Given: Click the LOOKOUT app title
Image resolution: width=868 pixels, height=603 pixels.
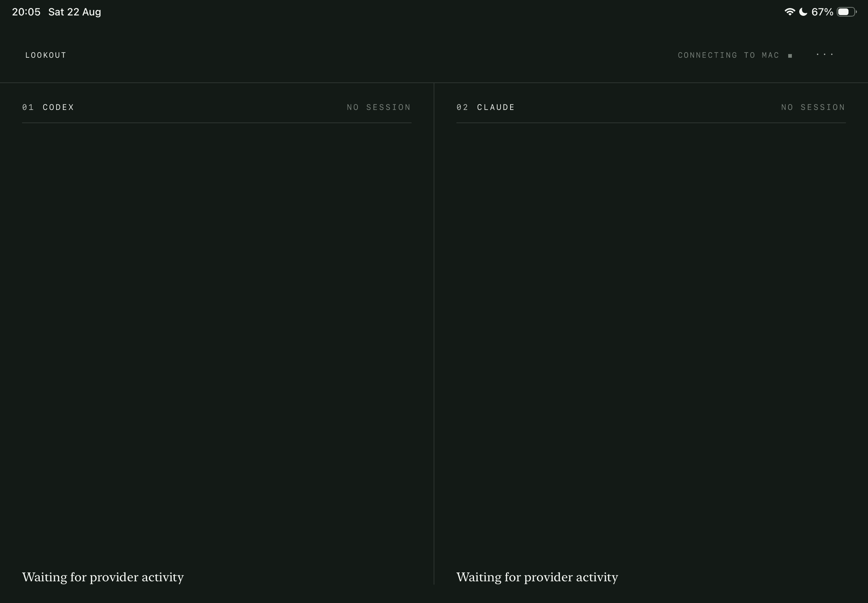Looking at the screenshot, I should 46,55.
